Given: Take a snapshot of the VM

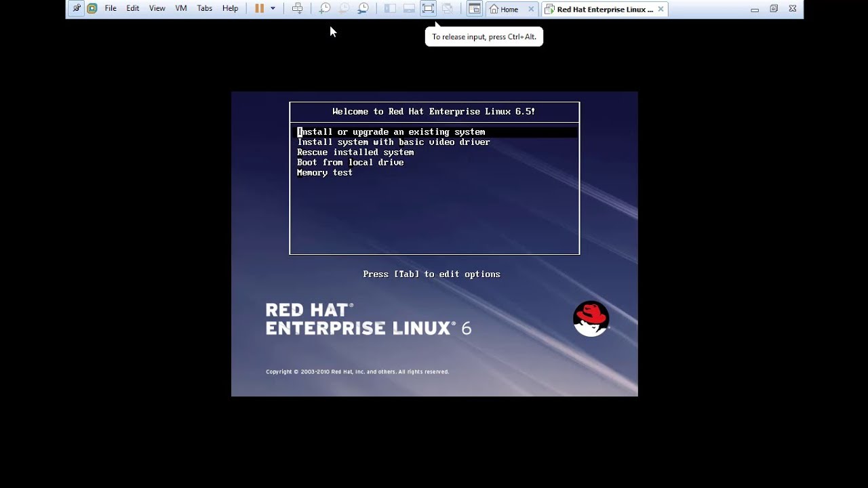Looking at the screenshot, I should point(325,9).
